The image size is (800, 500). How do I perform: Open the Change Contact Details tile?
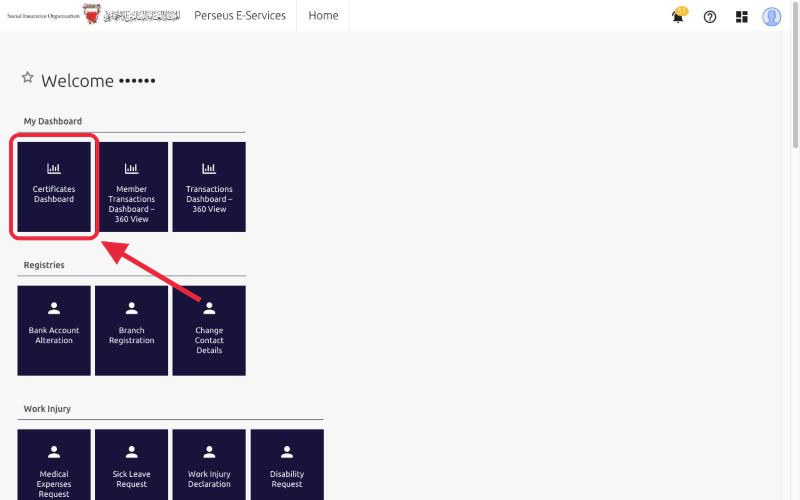click(x=209, y=331)
